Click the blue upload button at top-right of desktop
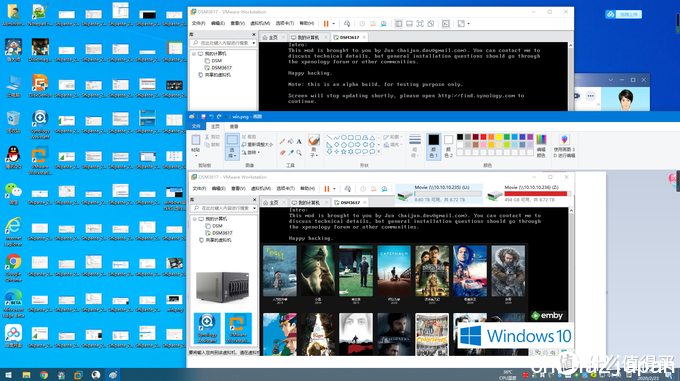680x381 pixels. tap(623, 14)
